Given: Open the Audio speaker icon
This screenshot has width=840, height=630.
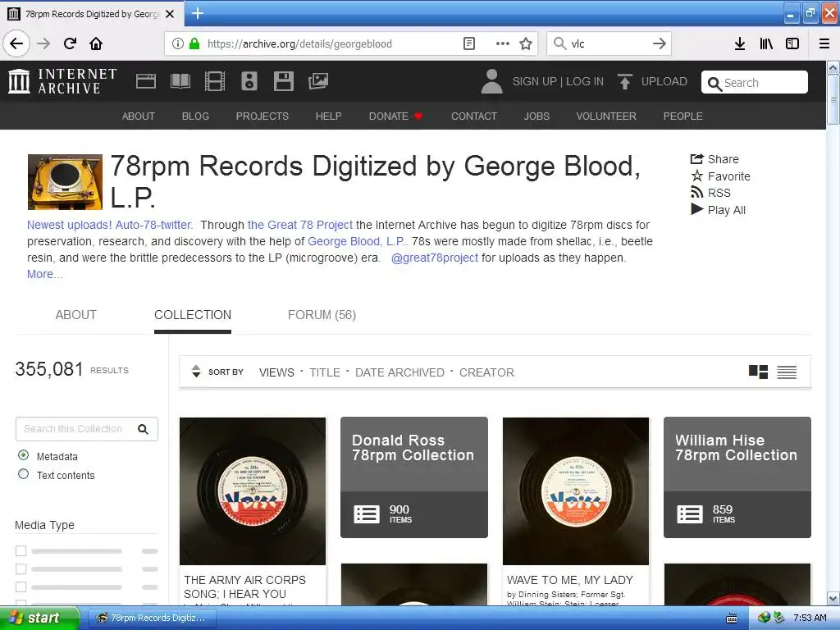Looking at the screenshot, I should point(249,81).
